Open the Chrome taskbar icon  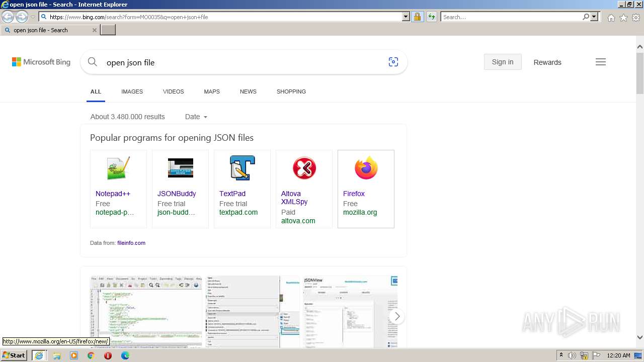[91, 355]
